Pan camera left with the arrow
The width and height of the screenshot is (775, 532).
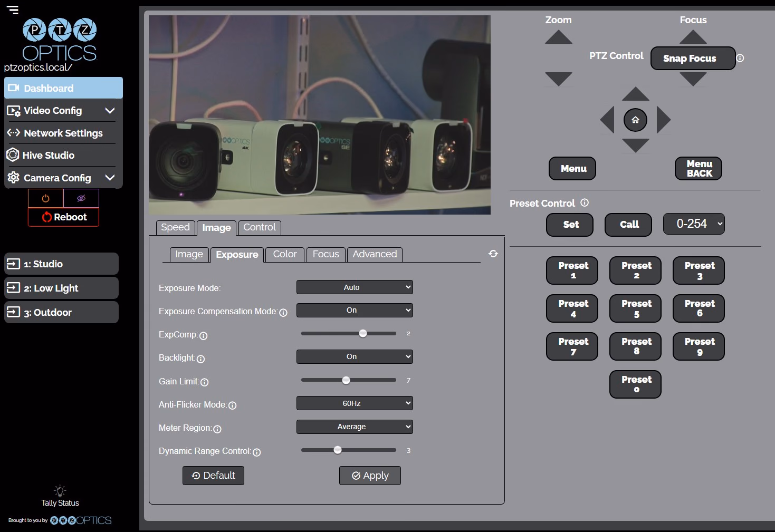tap(607, 120)
